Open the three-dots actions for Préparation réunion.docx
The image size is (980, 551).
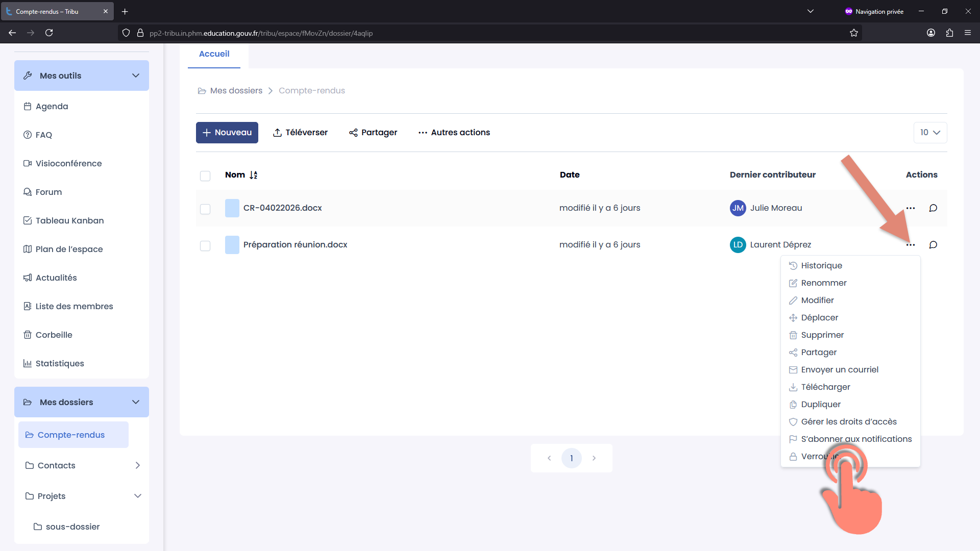pos(911,245)
